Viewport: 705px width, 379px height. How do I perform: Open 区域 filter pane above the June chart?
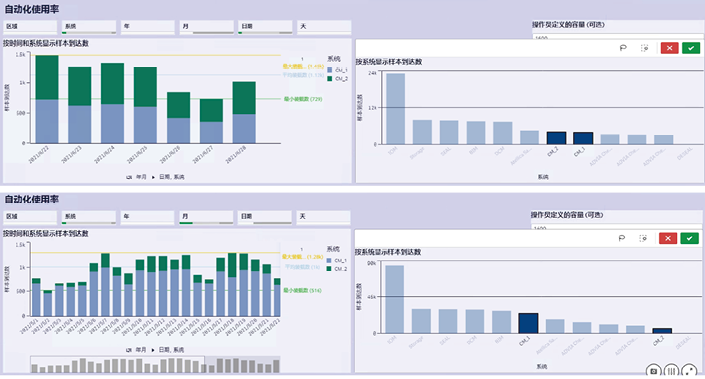tap(30, 27)
